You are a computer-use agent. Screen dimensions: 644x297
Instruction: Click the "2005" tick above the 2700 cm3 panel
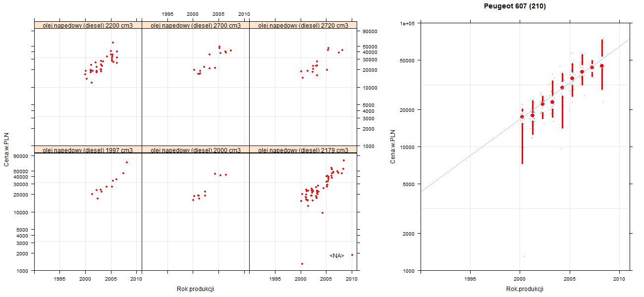[x=218, y=14]
